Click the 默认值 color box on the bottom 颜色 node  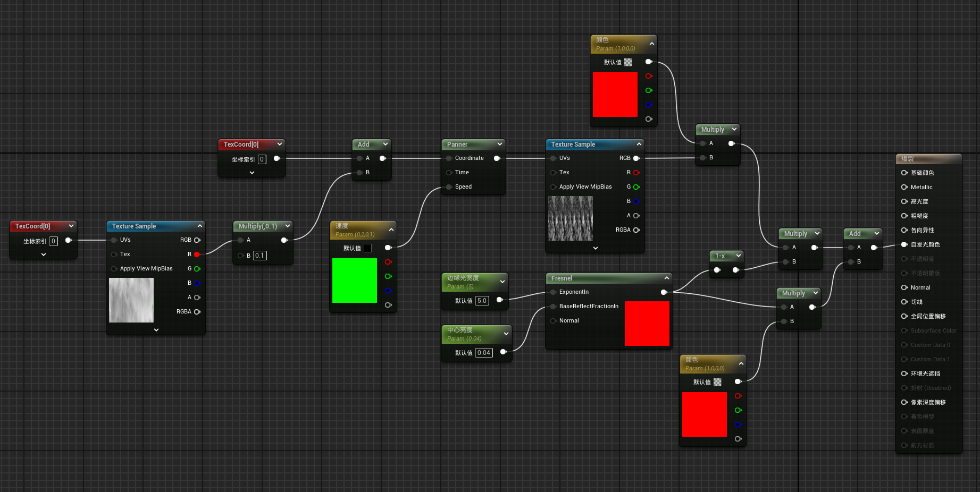tap(717, 382)
